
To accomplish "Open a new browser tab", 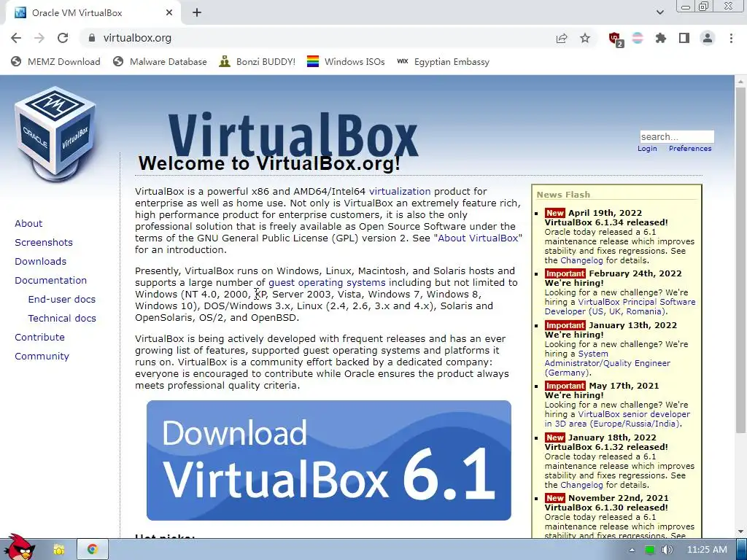I will pyautogui.click(x=197, y=13).
